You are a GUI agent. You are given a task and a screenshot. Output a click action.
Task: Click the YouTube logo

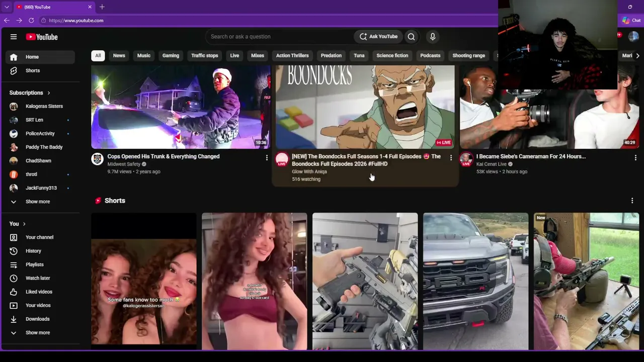42,37
